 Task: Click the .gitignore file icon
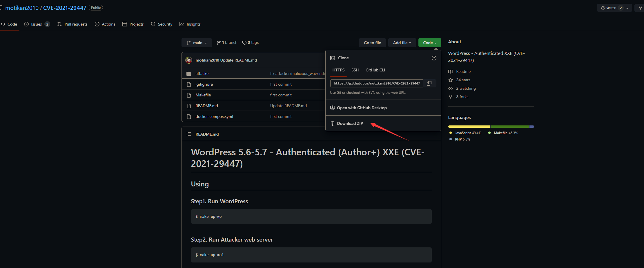[189, 84]
